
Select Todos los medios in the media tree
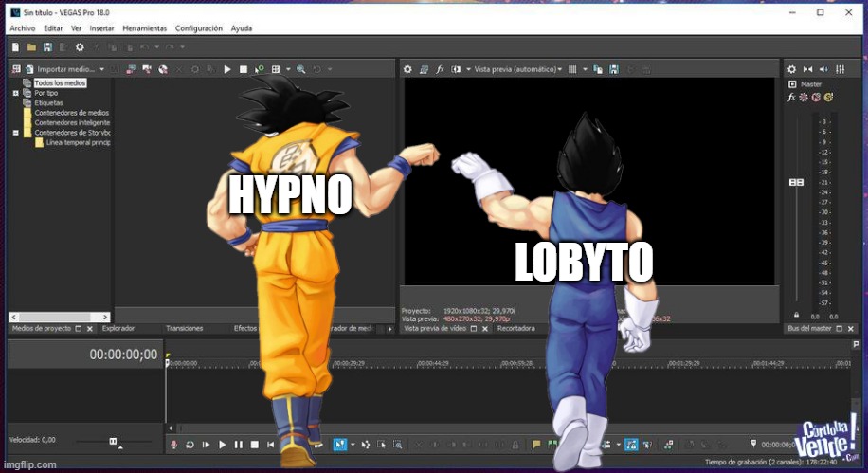click(60, 83)
